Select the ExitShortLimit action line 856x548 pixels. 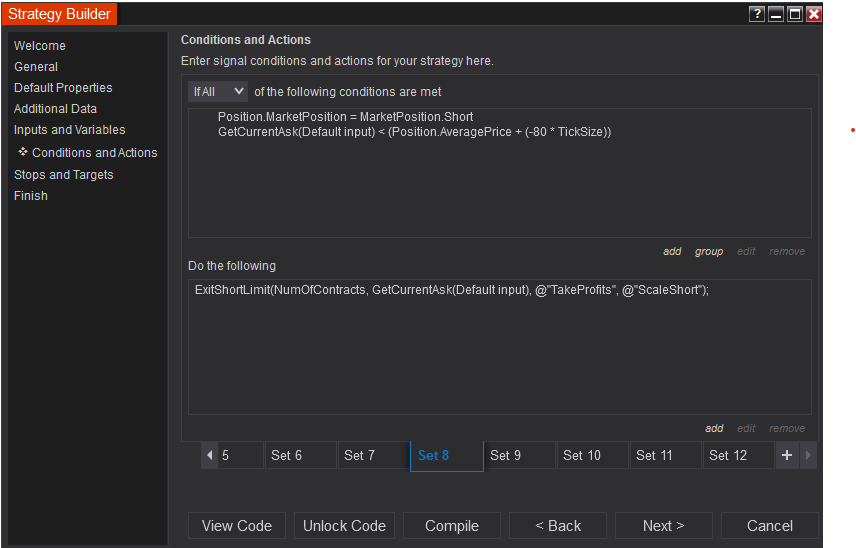click(x=451, y=290)
